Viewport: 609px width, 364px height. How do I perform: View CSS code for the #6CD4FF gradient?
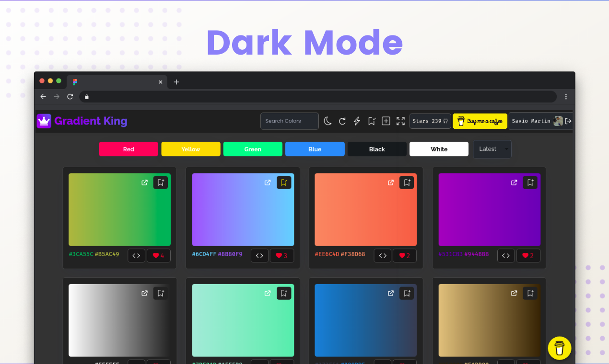tap(259, 255)
